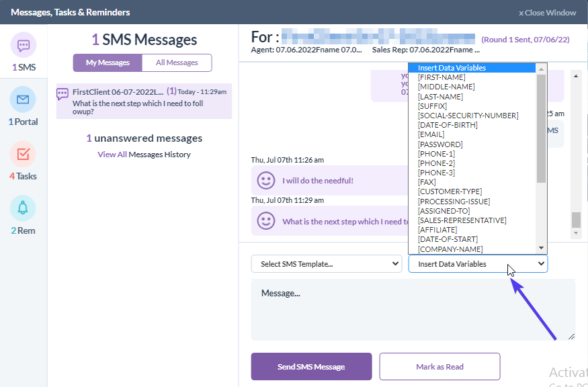Click smiley avatar beside 'What is the next step' message
The width and height of the screenshot is (588, 387).
coord(267,221)
